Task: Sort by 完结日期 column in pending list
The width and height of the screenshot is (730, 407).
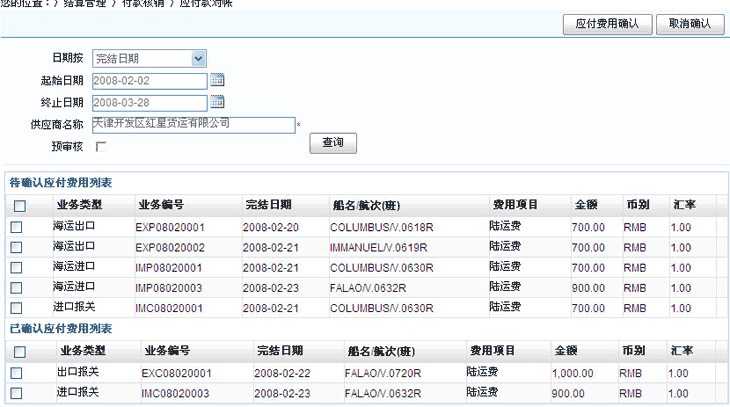Action: (269, 205)
